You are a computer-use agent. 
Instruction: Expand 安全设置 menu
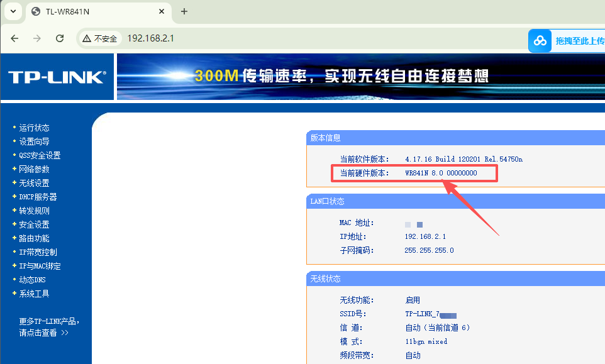(35, 224)
